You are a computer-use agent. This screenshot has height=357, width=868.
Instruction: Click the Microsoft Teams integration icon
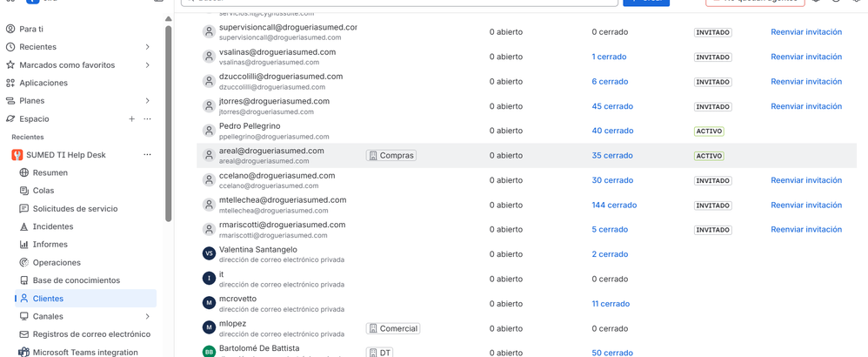(23, 352)
